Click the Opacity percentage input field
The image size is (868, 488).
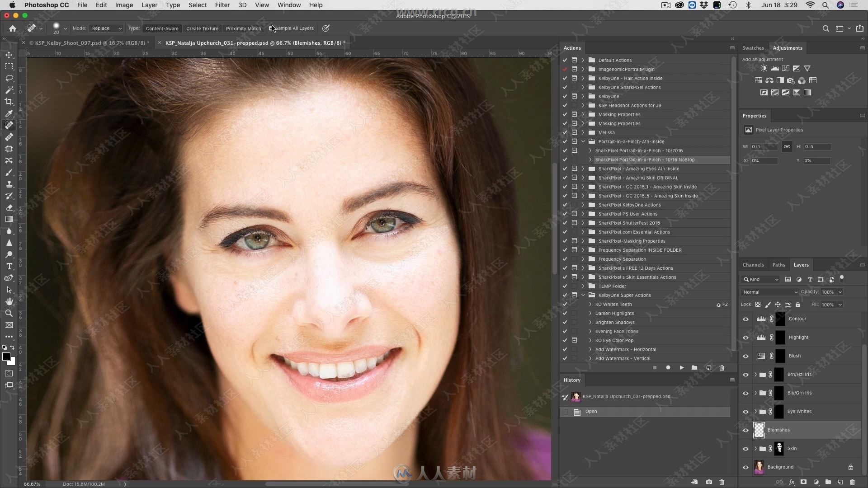click(829, 292)
